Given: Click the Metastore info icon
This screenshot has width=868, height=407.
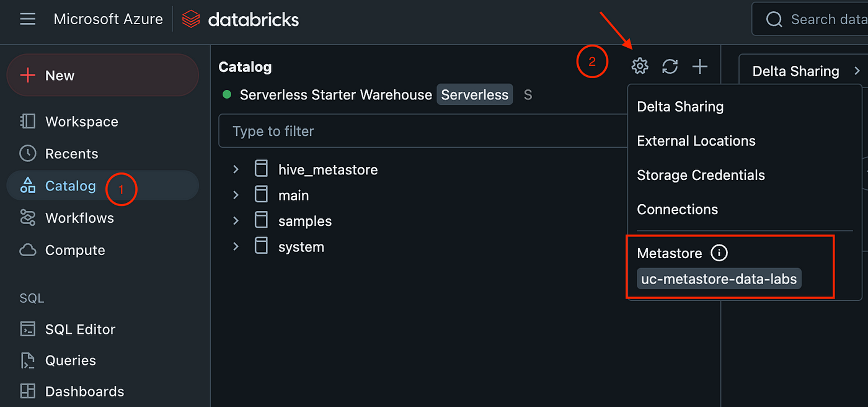Looking at the screenshot, I should tap(719, 253).
